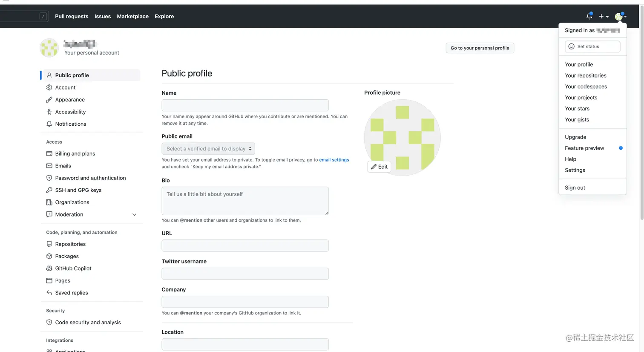Click the Name input field
Screen dimensions: 644x352
tap(245, 105)
